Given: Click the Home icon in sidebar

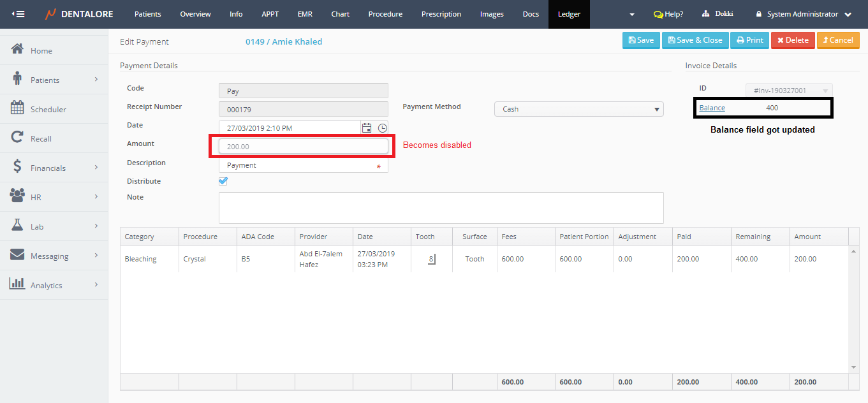Looking at the screenshot, I should click(x=18, y=50).
